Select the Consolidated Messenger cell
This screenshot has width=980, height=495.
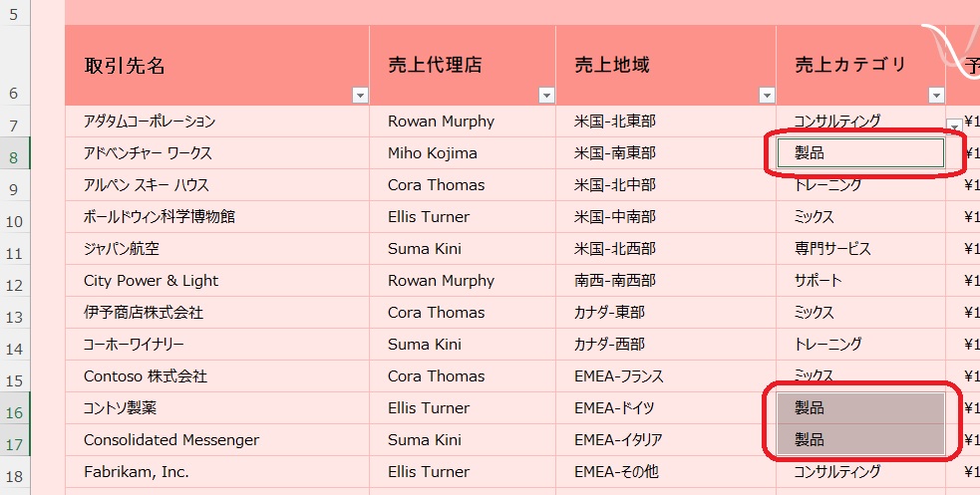pos(217,439)
